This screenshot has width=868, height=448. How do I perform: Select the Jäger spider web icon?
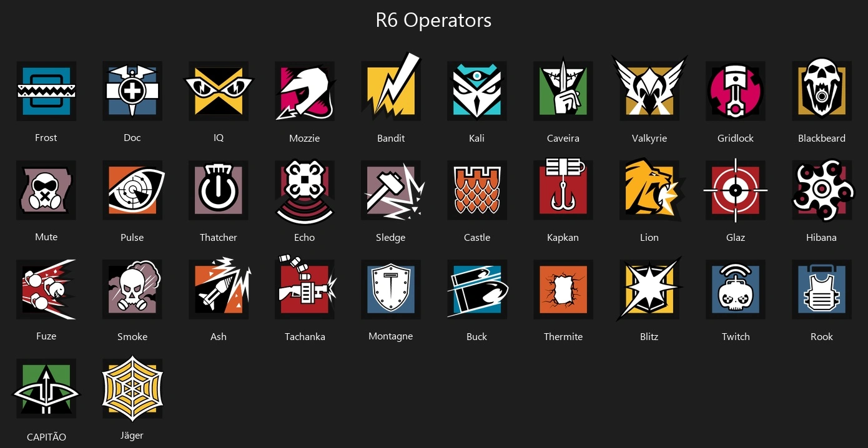(132, 388)
